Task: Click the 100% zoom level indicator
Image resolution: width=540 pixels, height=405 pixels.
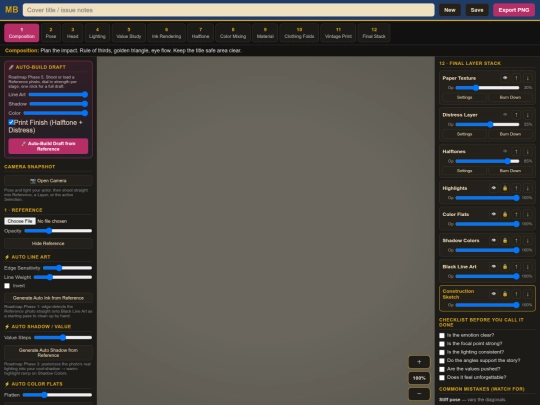Action: (x=419, y=378)
